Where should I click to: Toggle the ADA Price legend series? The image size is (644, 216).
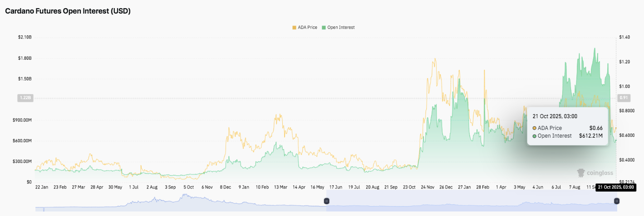pos(307,28)
